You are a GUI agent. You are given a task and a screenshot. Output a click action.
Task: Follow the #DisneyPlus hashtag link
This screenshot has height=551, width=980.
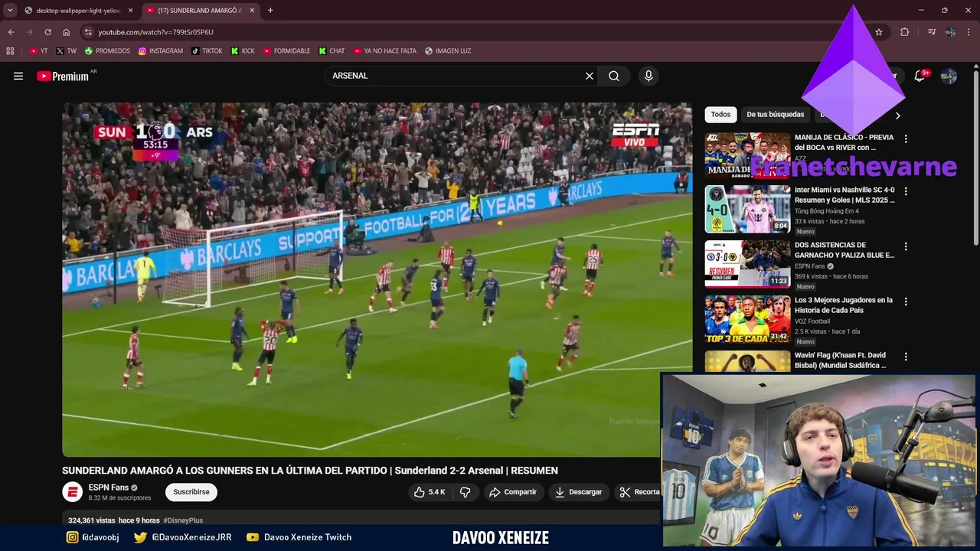(183, 520)
